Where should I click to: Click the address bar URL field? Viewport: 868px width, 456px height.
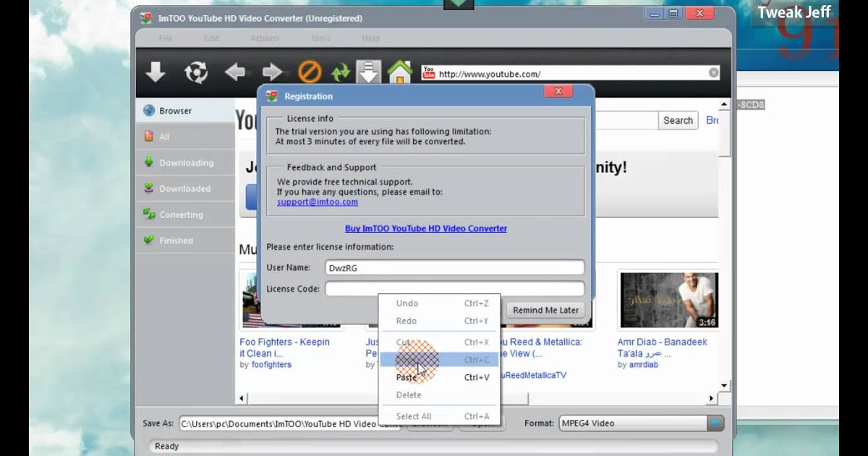(x=571, y=73)
